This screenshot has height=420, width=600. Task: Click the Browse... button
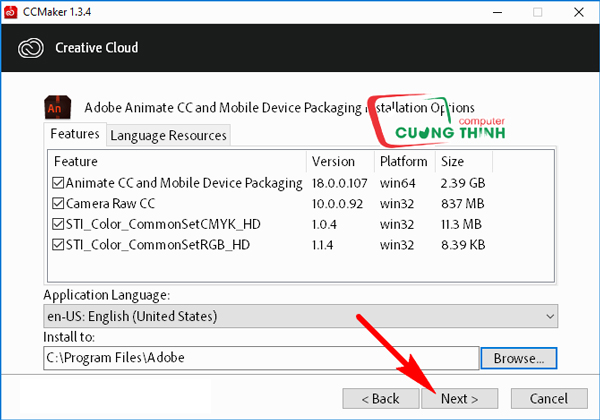pyautogui.click(x=518, y=358)
